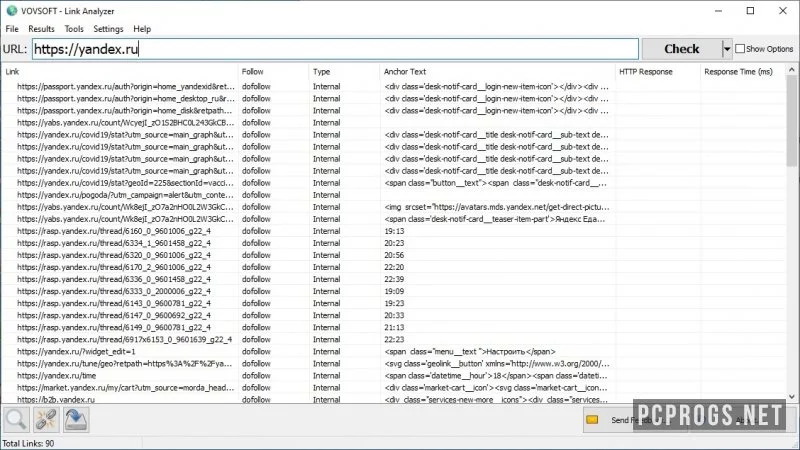The height and width of the screenshot is (450, 800).
Task: Click the scrollbar up arrow of the list
Action: pos(792,70)
